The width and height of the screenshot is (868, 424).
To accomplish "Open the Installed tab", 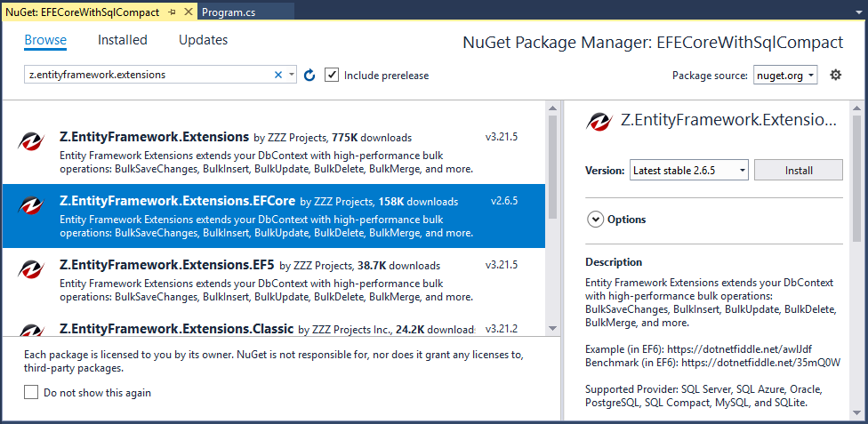I will pyautogui.click(x=123, y=40).
